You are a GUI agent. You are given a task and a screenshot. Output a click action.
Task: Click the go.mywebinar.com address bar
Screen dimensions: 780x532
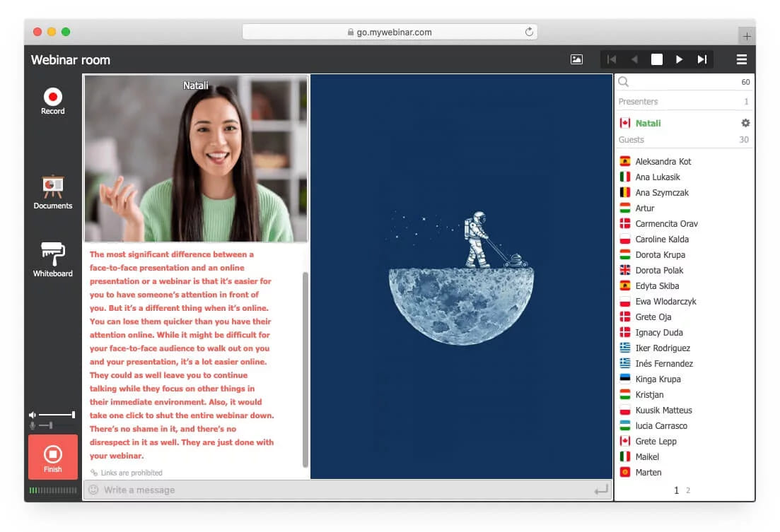point(390,32)
